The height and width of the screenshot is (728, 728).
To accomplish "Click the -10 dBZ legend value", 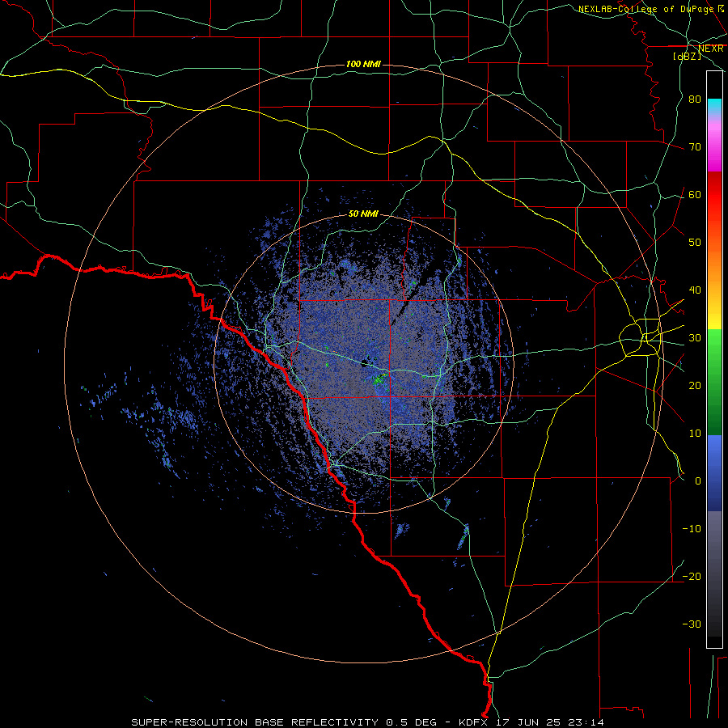I will 692,529.
